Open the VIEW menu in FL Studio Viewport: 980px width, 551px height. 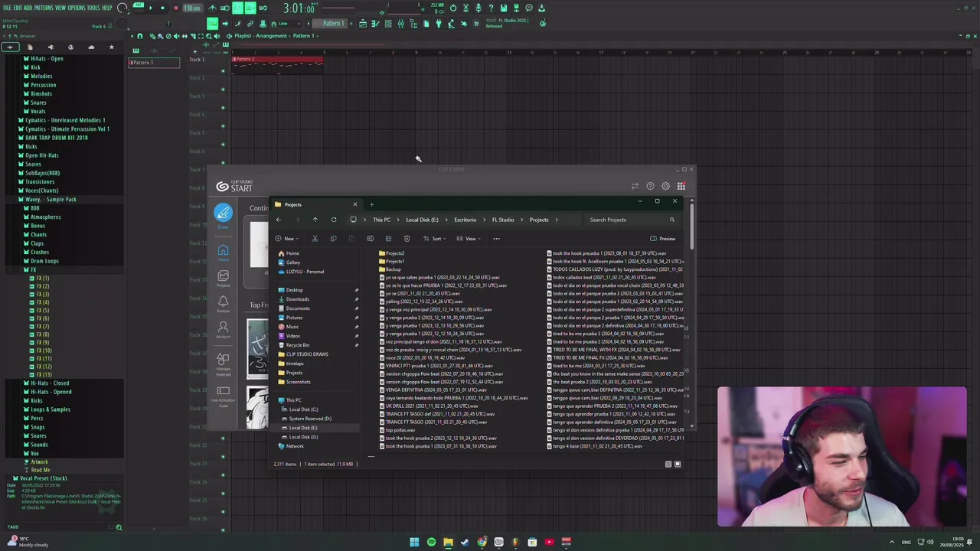pyautogui.click(x=60, y=8)
